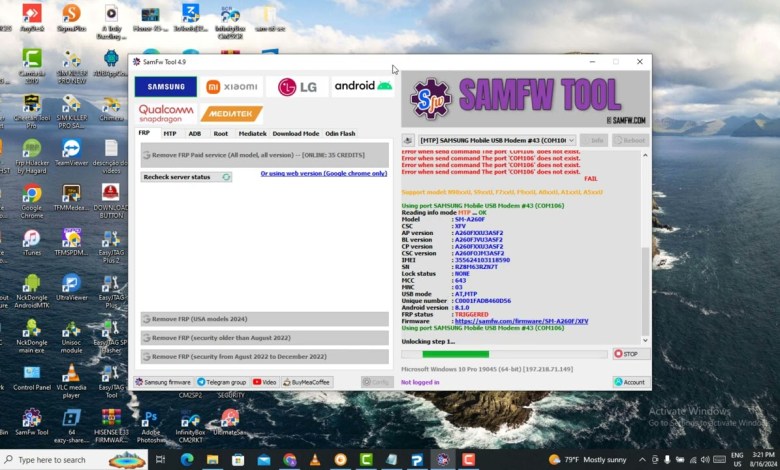Open VLC from the taskbar

coord(315,460)
